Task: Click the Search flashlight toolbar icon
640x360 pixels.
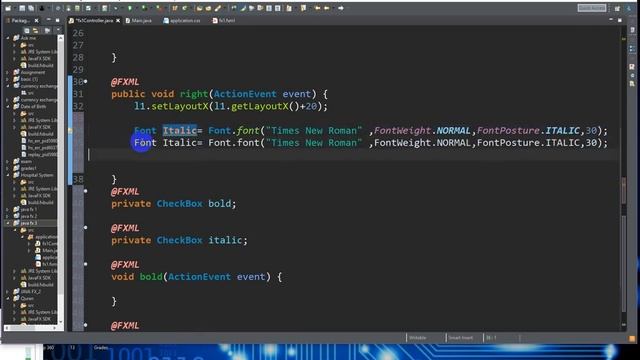Action: (218, 8)
